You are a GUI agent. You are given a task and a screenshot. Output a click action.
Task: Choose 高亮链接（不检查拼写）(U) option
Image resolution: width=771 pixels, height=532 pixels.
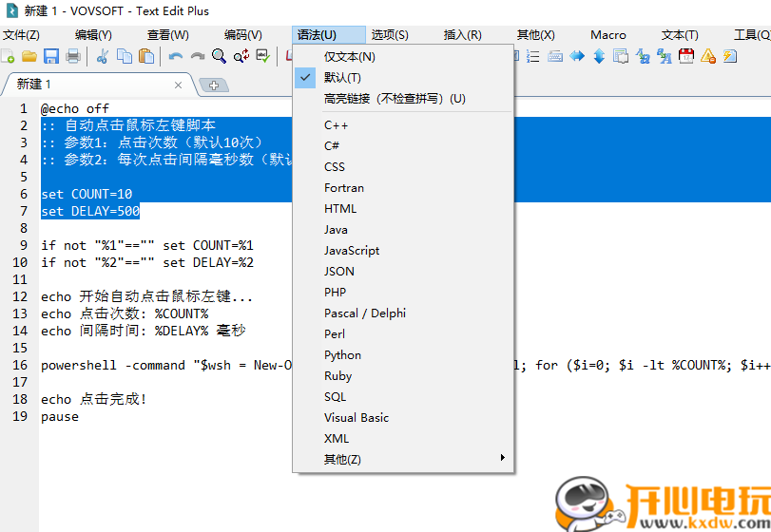[x=403, y=99]
